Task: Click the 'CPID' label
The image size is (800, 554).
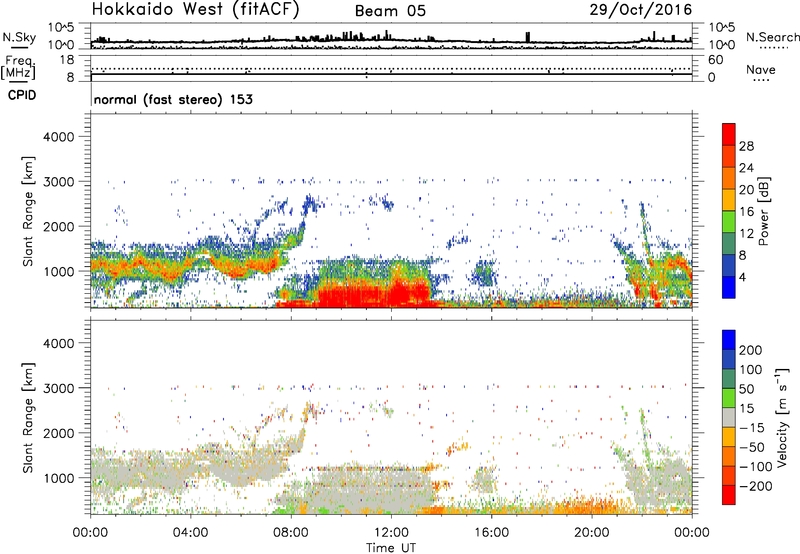Action: [x=22, y=95]
